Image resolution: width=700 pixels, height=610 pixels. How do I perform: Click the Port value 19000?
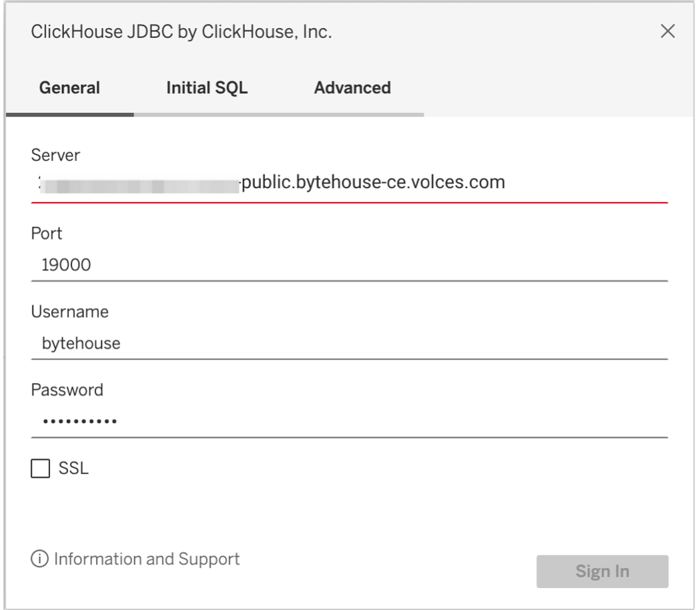63,265
